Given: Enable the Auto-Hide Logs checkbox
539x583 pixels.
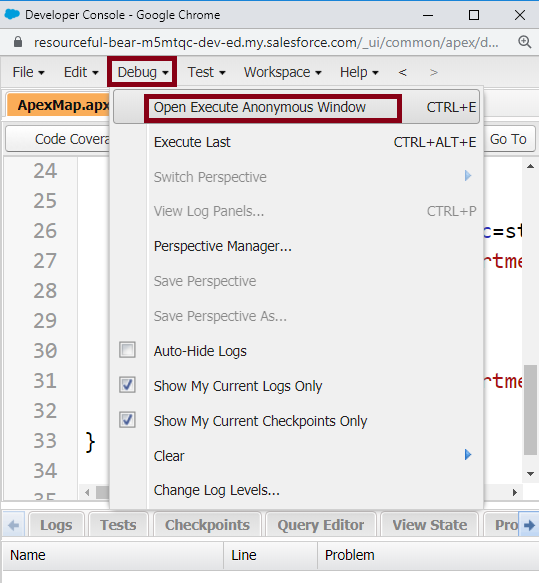Looking at the screenshot, I should 127,350.
